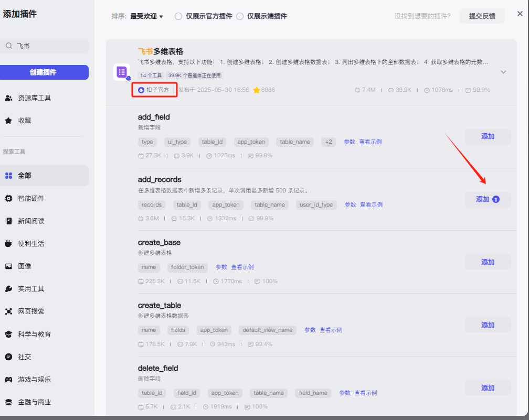Click the 飞书多维表格 plugin title
The height and width of the screenshot is (420, 529).
click(161, 51)
